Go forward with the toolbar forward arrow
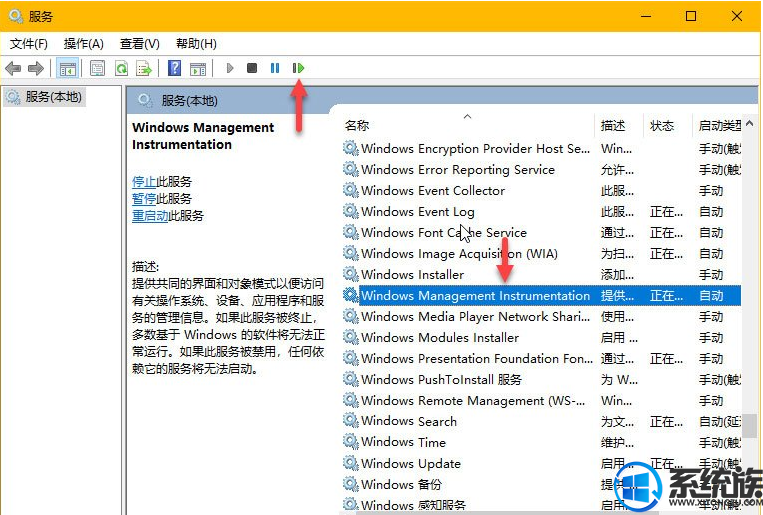 coord(36,69)
